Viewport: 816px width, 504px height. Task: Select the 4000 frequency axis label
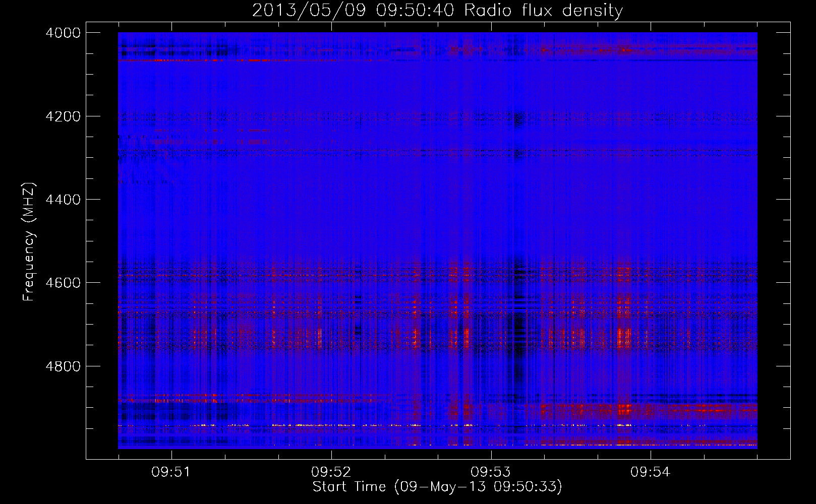63,33
